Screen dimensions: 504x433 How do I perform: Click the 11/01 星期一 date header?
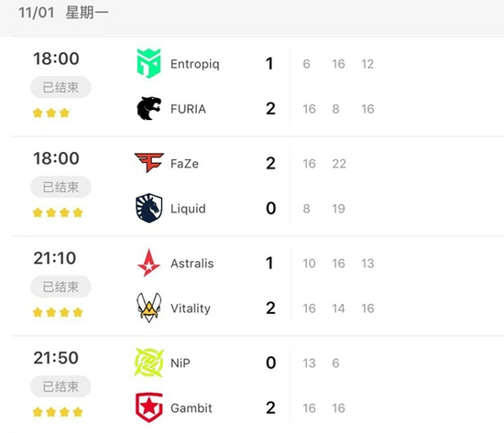(x=63, y=13)
